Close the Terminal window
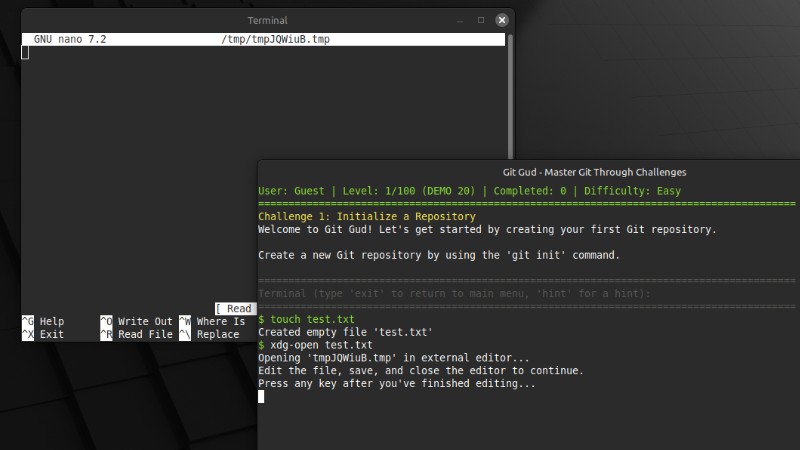Image resolution: width=800 pixels, height=450 pixels. [502, 20]
